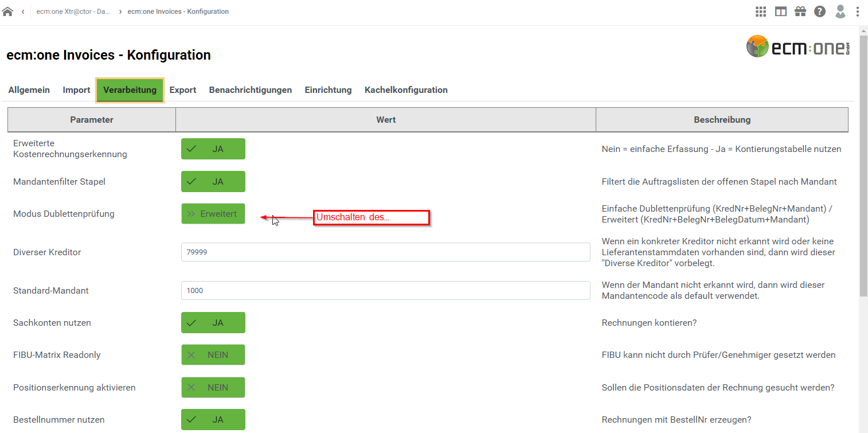The height and width of the screenshot is (433, 868).
Task: Click the ecm:one company logo
Action: pyautogui.click(x=798, y=46)
